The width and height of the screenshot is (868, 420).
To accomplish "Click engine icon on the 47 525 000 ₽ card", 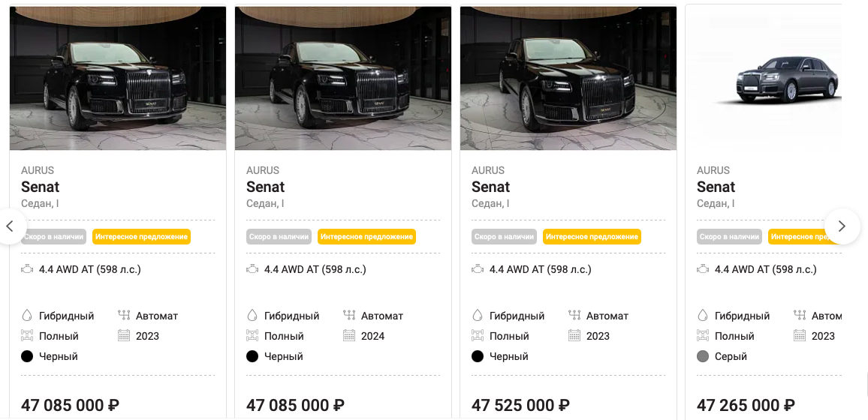I will click(478, 269).
